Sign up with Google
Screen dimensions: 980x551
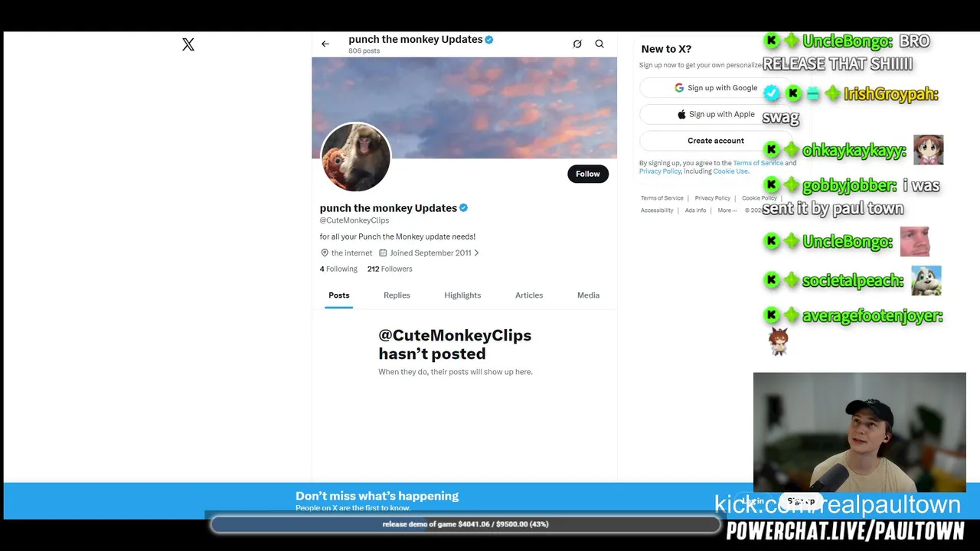[x=715, y=88]
